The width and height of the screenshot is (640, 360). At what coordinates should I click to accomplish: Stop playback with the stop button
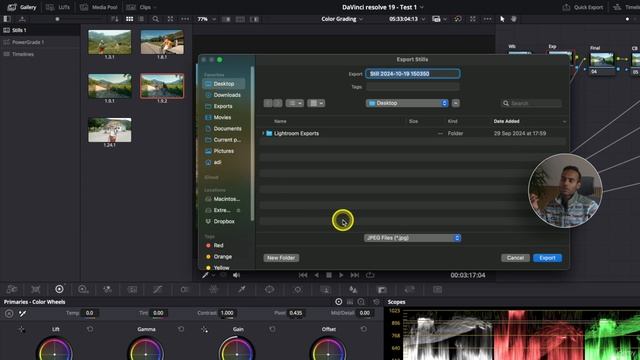[329, 276]
